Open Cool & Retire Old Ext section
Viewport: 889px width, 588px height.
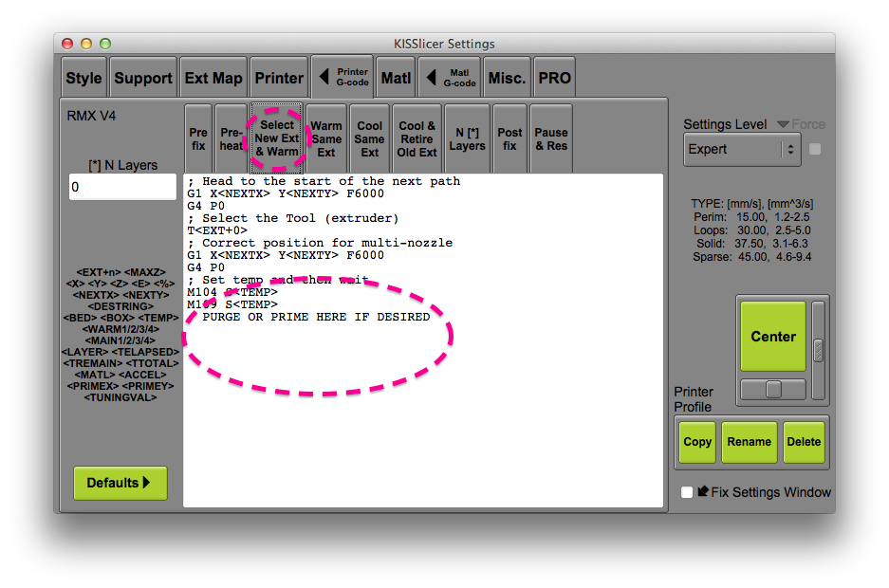pos(417,138)
